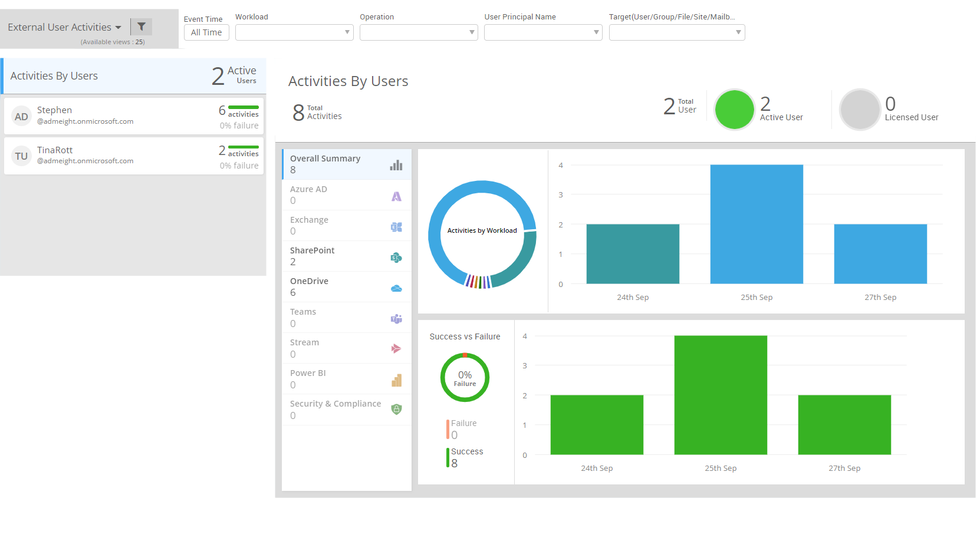Open the User Principal Name dropdown

[x=543, y=32]
